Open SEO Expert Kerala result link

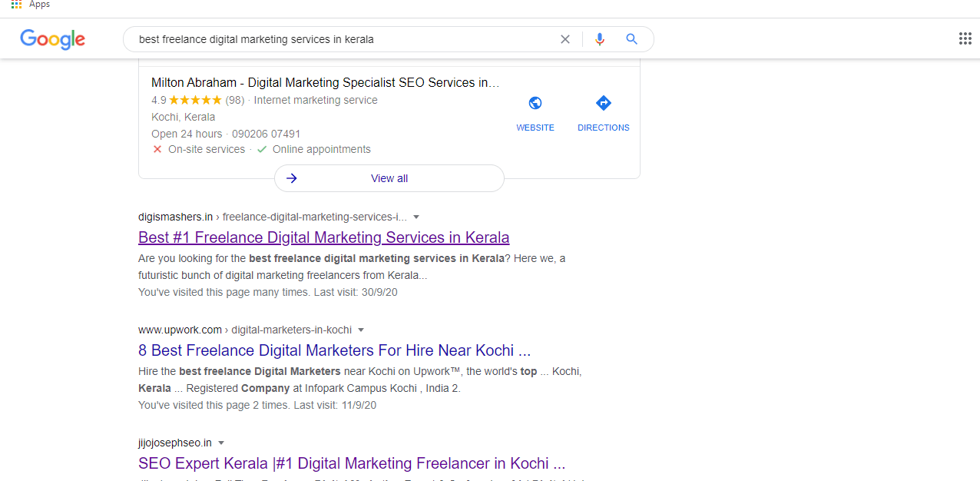coord(351,463)
